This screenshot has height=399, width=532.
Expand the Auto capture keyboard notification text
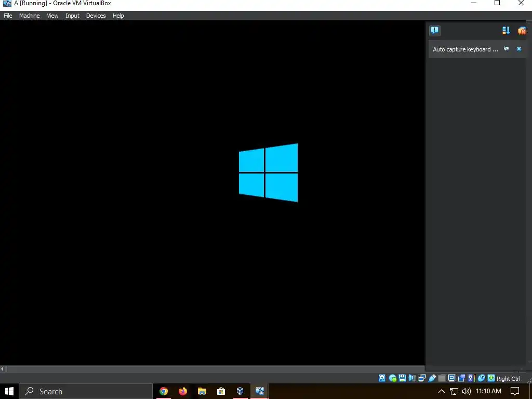click(x=465, y=49)
